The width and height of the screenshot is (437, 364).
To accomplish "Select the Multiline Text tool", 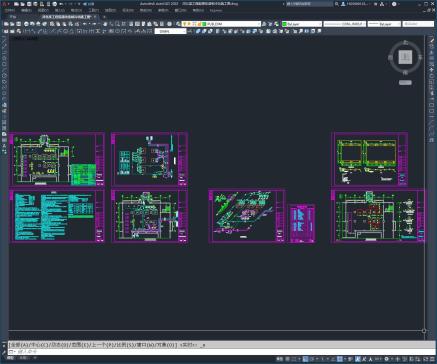I will click(x=5, y=145).
